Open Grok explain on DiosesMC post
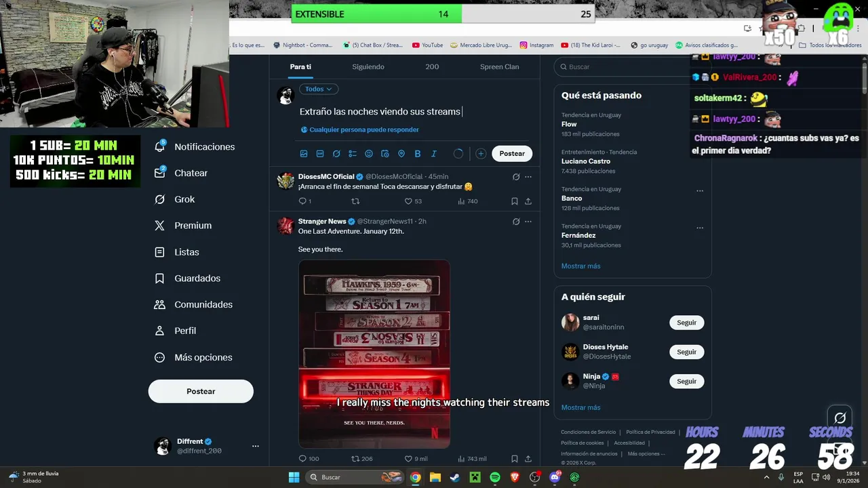 [516, 177]
